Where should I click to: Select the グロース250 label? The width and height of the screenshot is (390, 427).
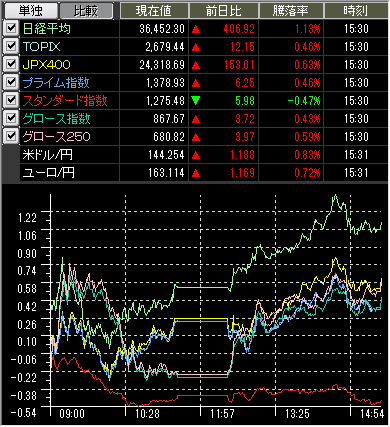56,137
